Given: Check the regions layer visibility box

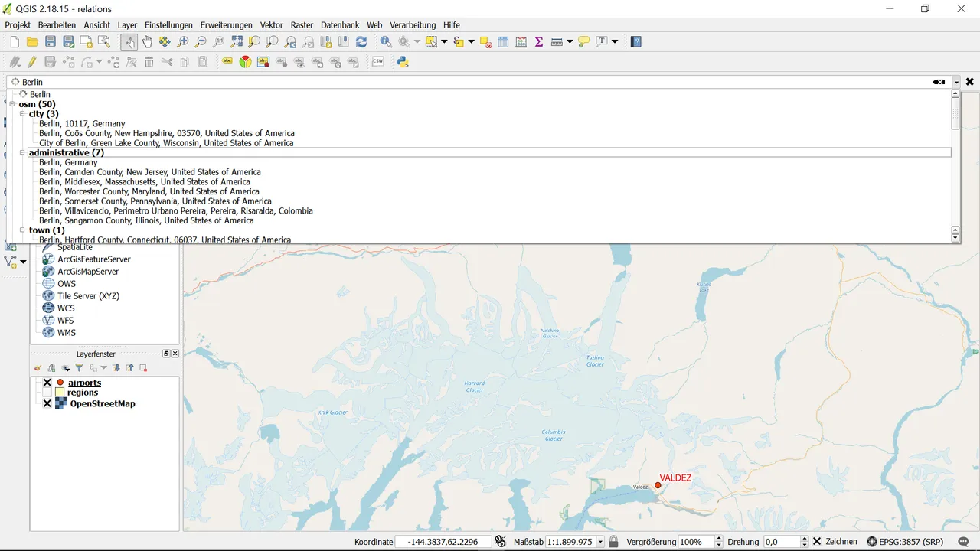Looking at the screenshot, I should tap(47, 393).
